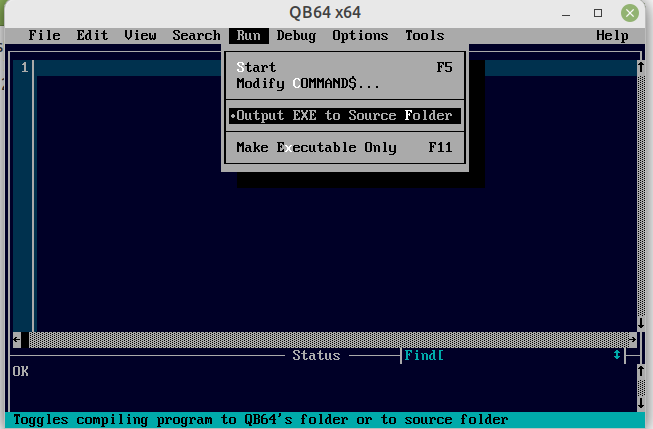Click inside the Find search field
The image size is (653, 429).
[x=527, y=356]
